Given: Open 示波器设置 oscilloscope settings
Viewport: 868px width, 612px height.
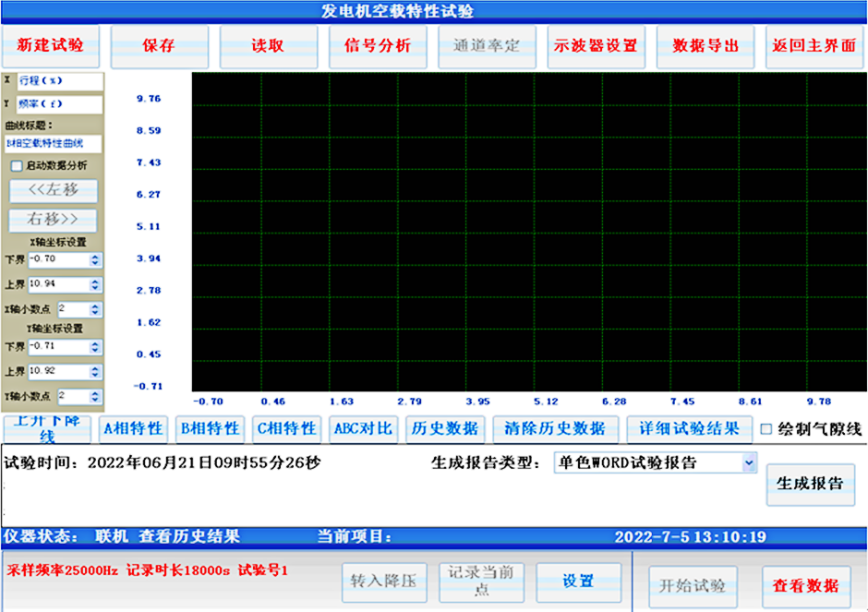Looking at the screenshot, I should tap(596, 46).
